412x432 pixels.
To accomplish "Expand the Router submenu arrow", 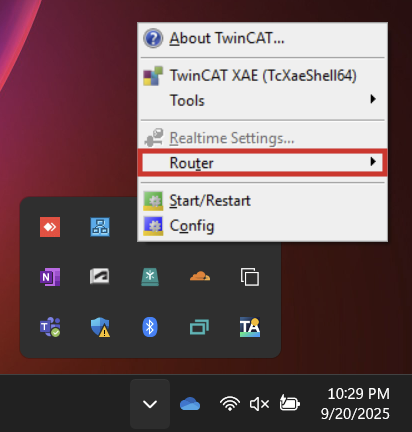I will [373, 162].
